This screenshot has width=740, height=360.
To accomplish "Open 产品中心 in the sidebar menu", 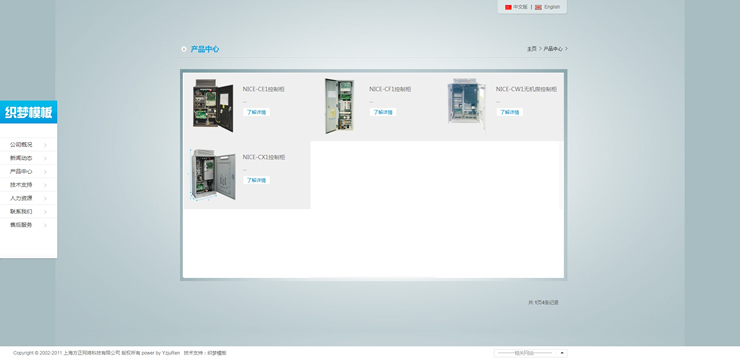I will 21,172.
